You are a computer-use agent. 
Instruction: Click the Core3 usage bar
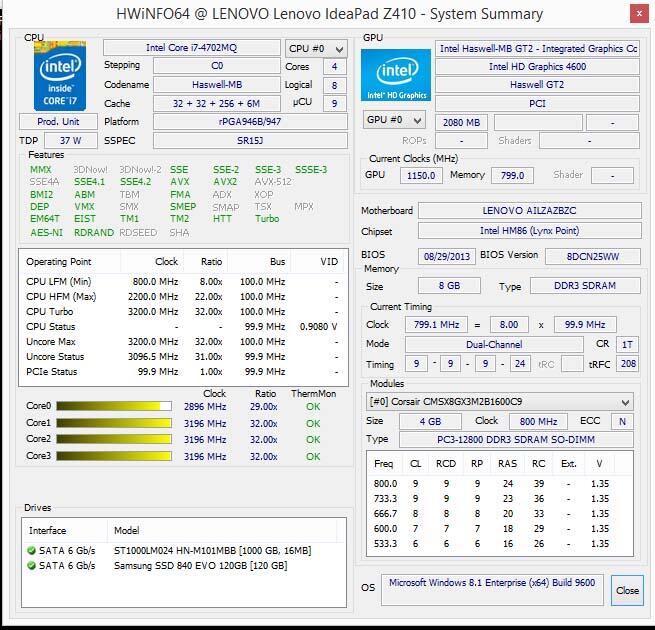tap(114, 456)
